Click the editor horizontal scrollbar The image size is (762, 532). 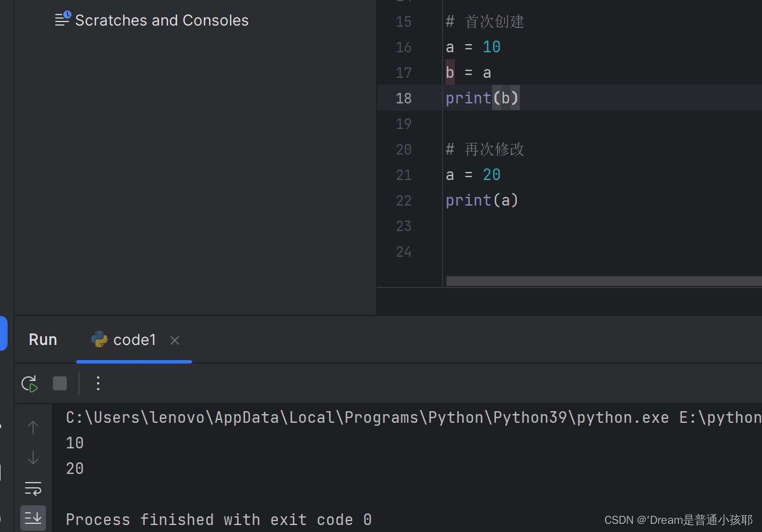(x=604, y=281)
